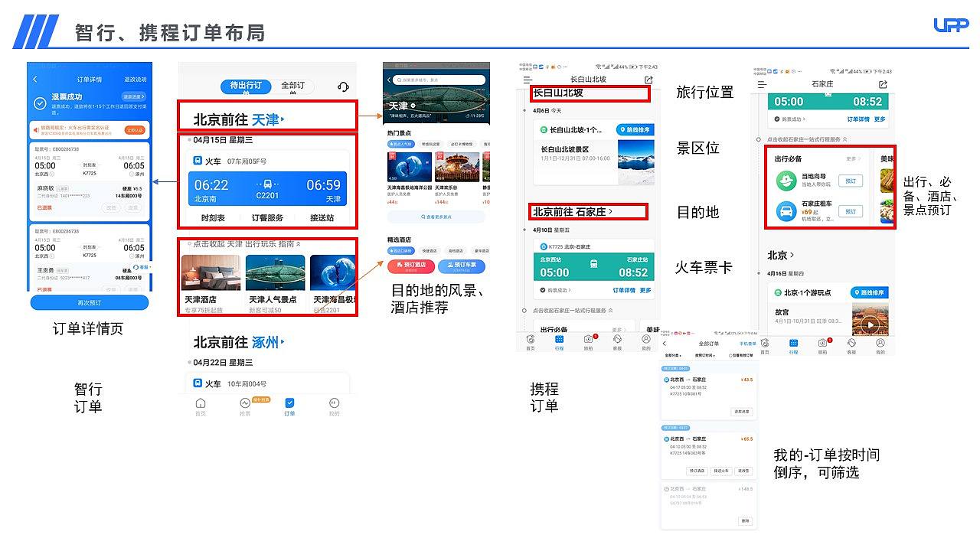Open 订单详情 on the 长白山北坡 screen
The image size is (980, 551).
[624, 291]
